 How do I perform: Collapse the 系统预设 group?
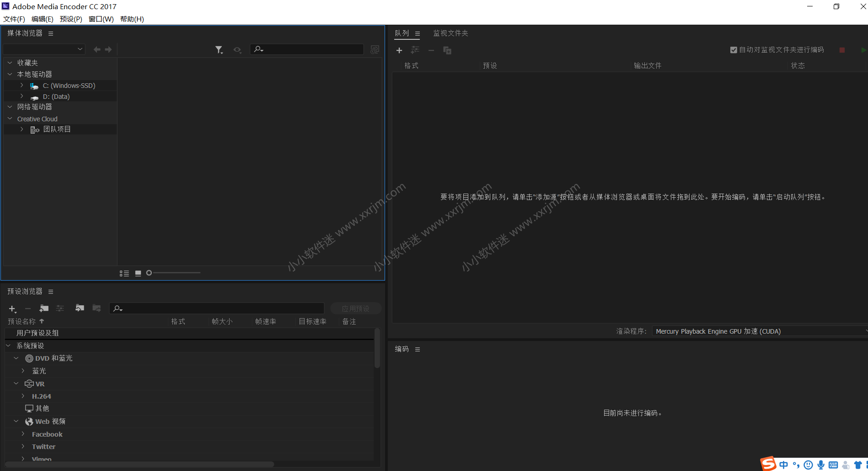pos(8,346)
